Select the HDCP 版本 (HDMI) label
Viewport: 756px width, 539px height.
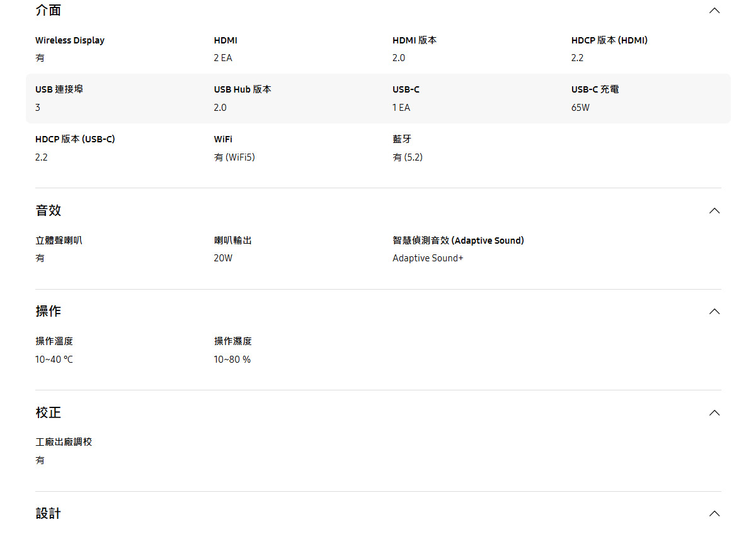coord(609,40)
